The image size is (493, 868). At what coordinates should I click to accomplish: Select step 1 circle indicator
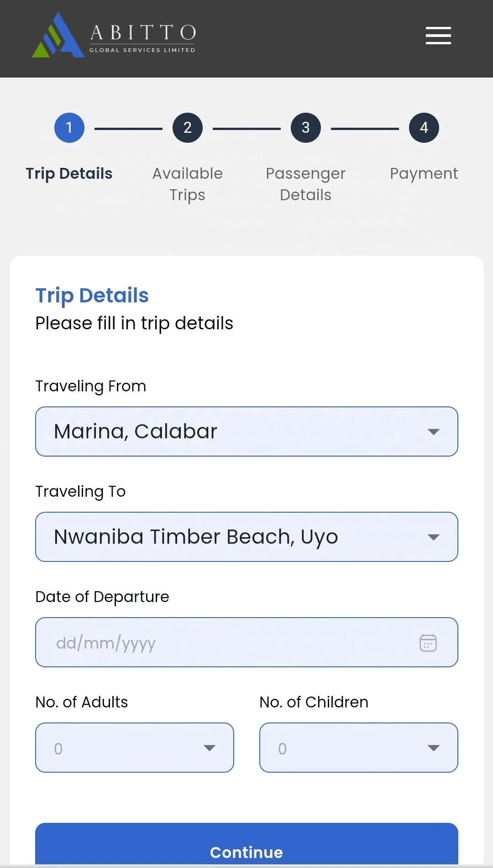(69, 128)
